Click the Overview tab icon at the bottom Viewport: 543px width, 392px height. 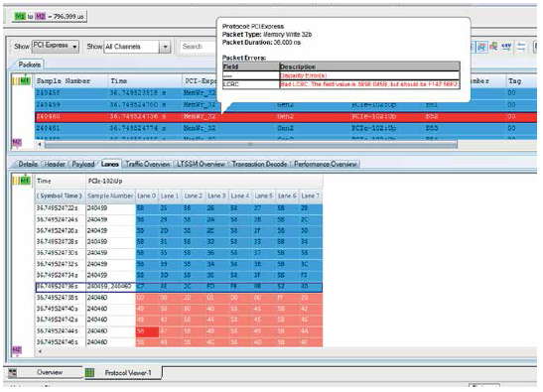pos(13,372)
